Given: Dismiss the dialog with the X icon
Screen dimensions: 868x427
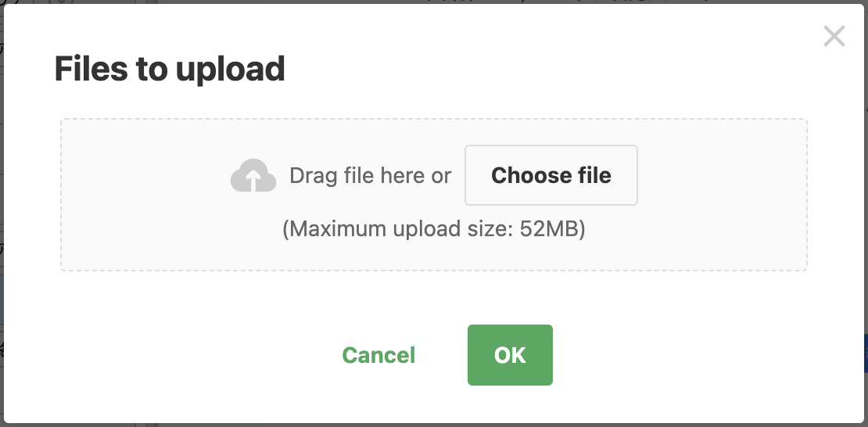Looking at the screenshot, I should pos(834,37).
